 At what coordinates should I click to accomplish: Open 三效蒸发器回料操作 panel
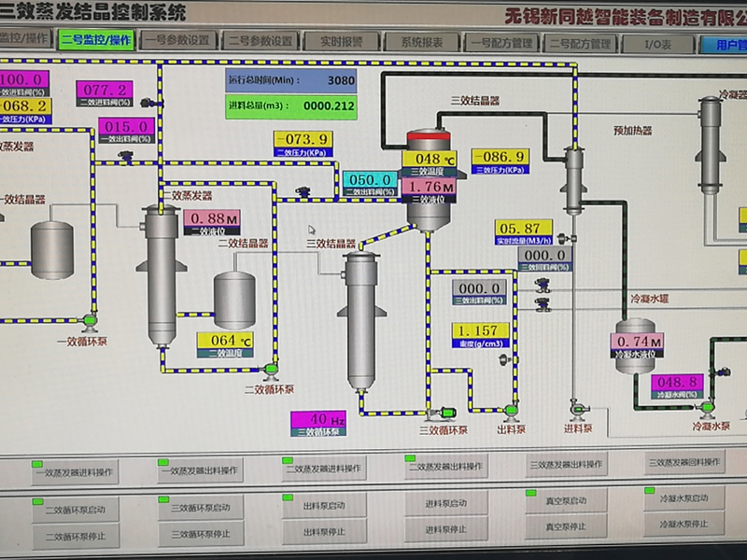[684, 462]
